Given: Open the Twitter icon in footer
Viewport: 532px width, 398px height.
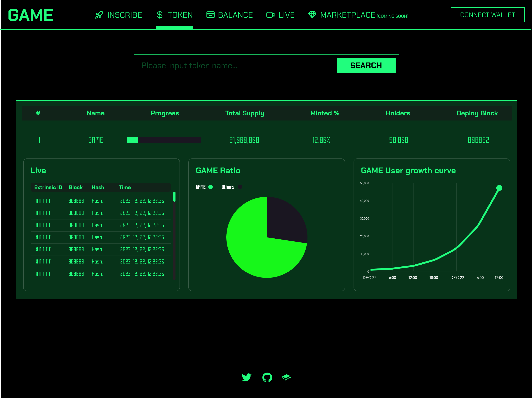Looking at the screenshot, I should click(246, 377).
